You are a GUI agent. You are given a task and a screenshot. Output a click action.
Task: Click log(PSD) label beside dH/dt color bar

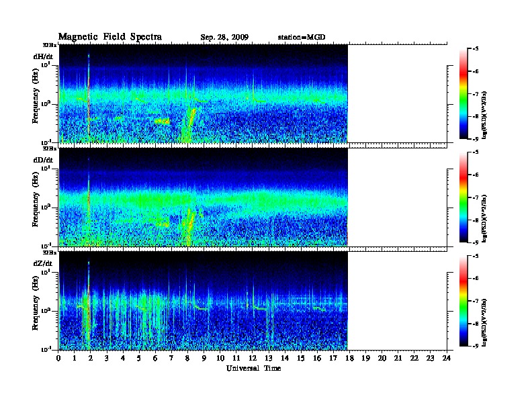point(484,115)
